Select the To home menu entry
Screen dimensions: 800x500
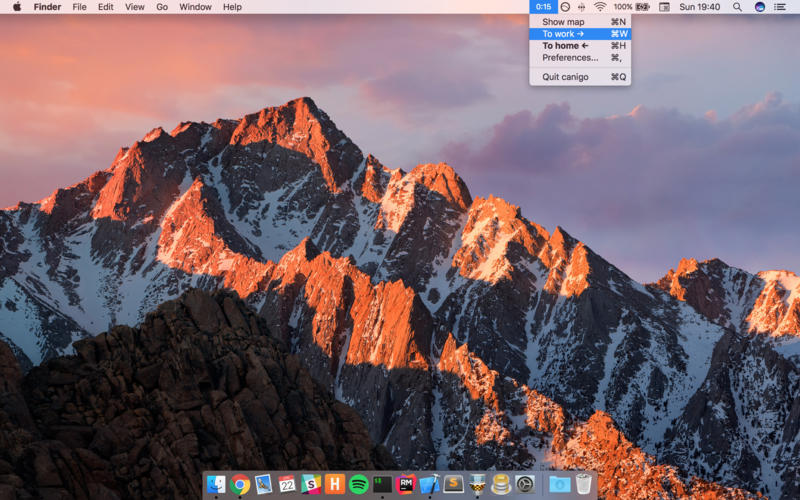[580, 45]
